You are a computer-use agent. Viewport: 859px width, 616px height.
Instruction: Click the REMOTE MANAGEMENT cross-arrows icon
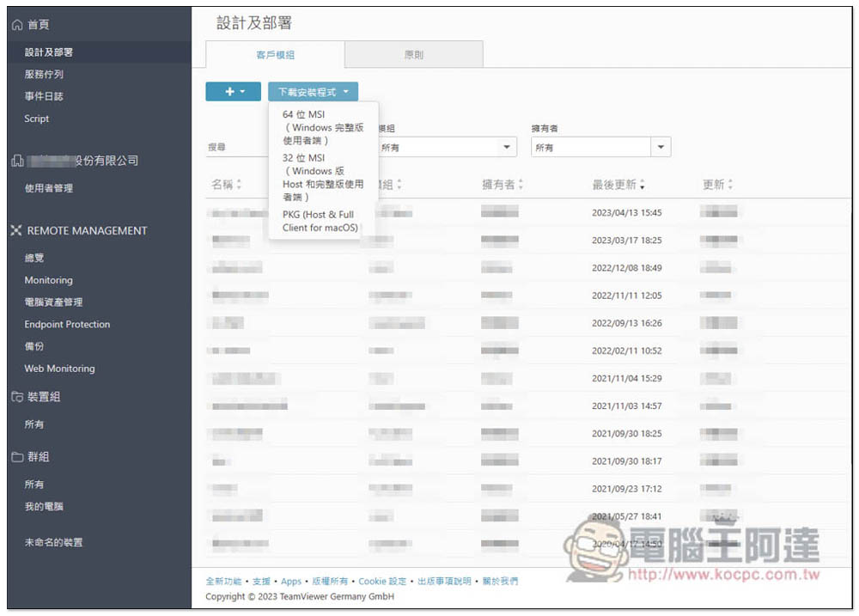click(x=16, y=231)
